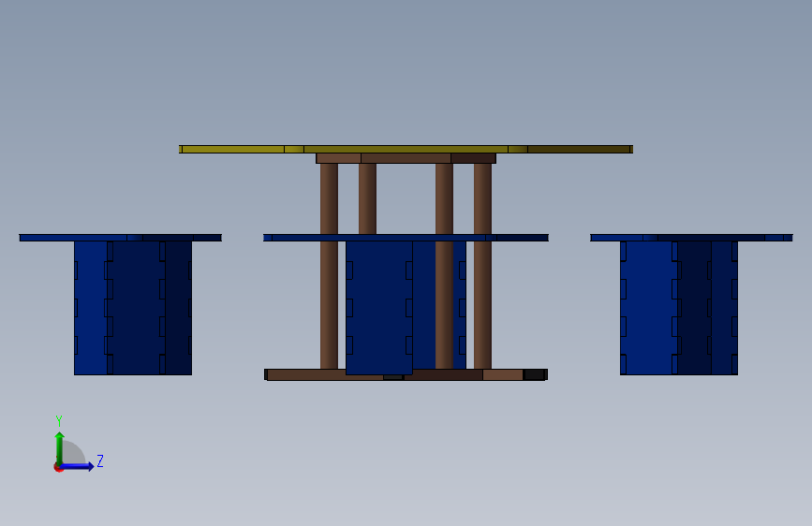Select the leftmost brown table leg

pyautogui.click(x=329, y=266)
